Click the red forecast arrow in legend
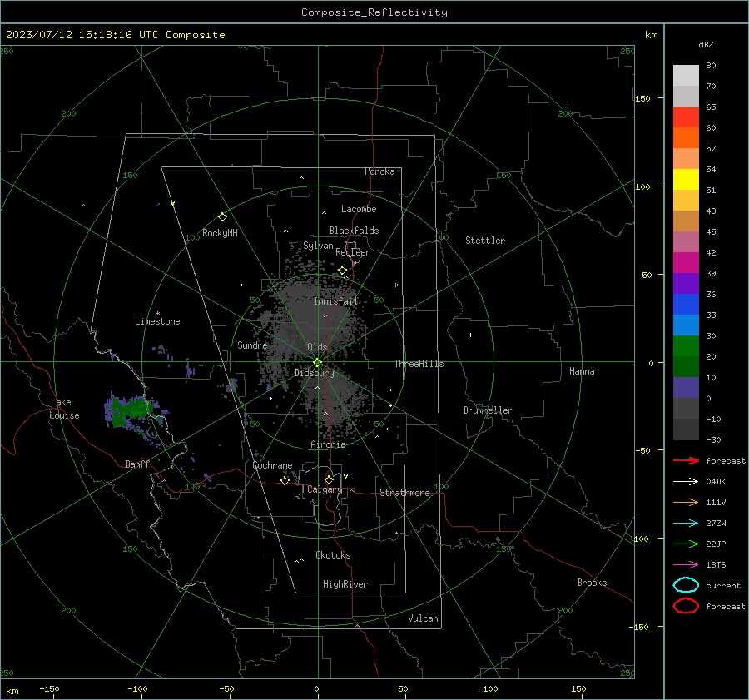Viewport: 749px width, 700px height. [x=686, y=460]
